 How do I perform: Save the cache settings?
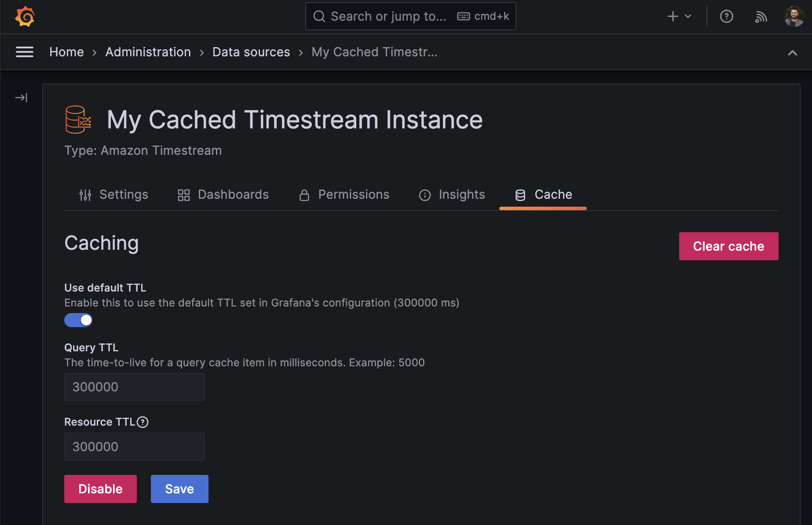point(179,489)
